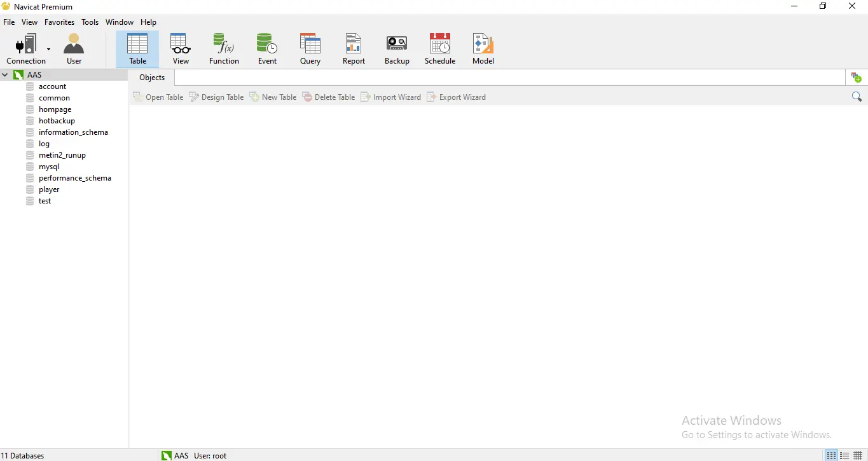Viewport: 868px width, 461px height.
Task: Switch to ER diagram view in status bar
Action: [858, 456]
